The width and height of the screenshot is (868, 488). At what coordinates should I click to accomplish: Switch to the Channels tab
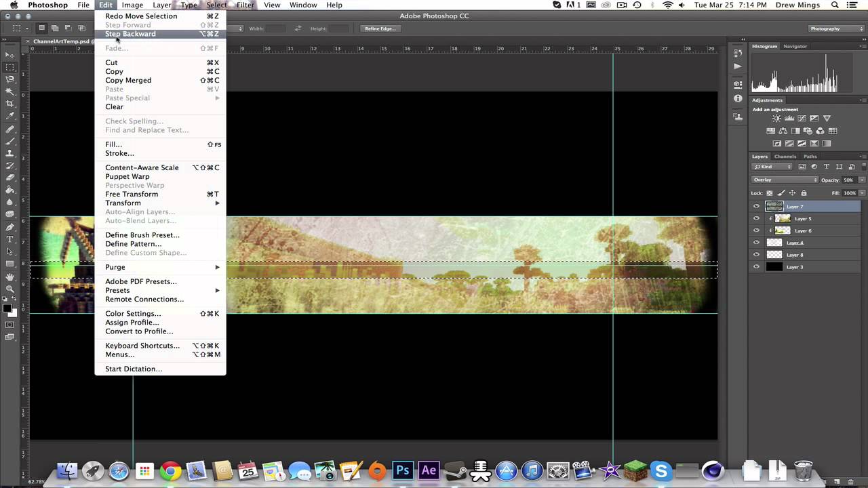(x=785, y=157)
